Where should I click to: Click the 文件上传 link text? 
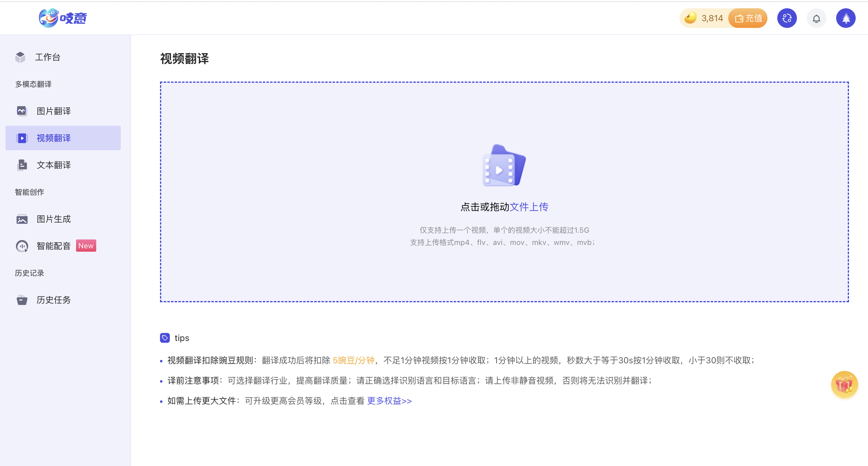[x=529, y=207]
